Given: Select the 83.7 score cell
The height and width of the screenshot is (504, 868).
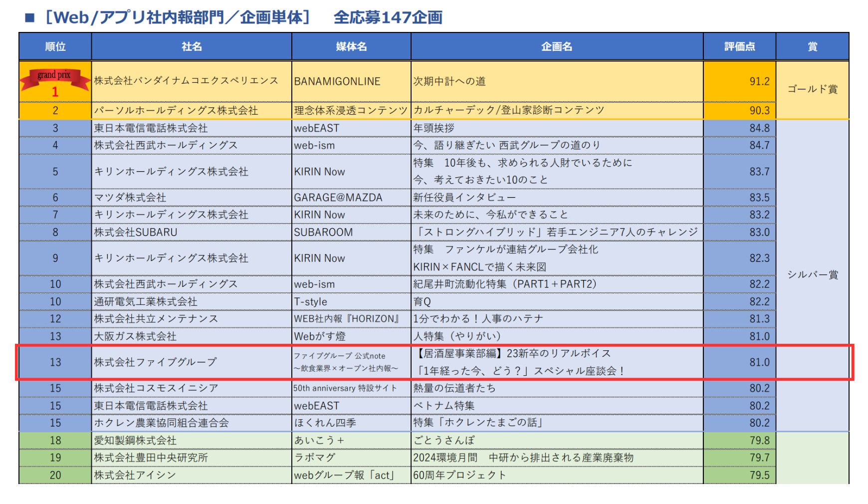Looking at the screenshot, I should click(x=739, y=172).
